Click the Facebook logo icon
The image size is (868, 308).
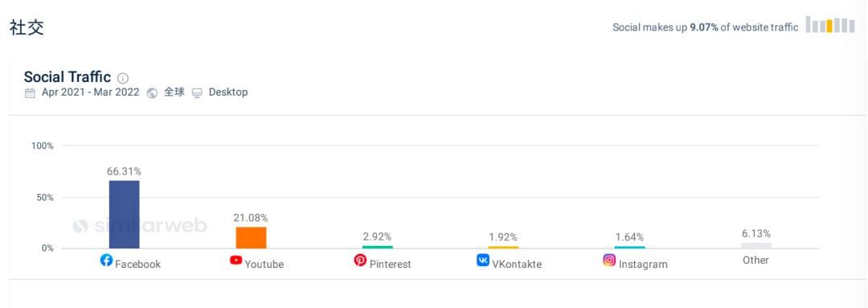[x=106, y=260]
